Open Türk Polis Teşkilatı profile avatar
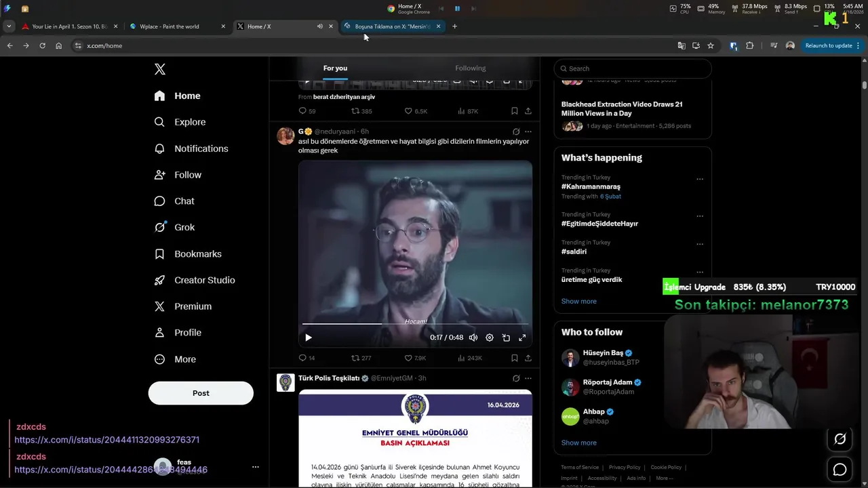This screenshot has height=488, width=868. (x=285, y=382)
